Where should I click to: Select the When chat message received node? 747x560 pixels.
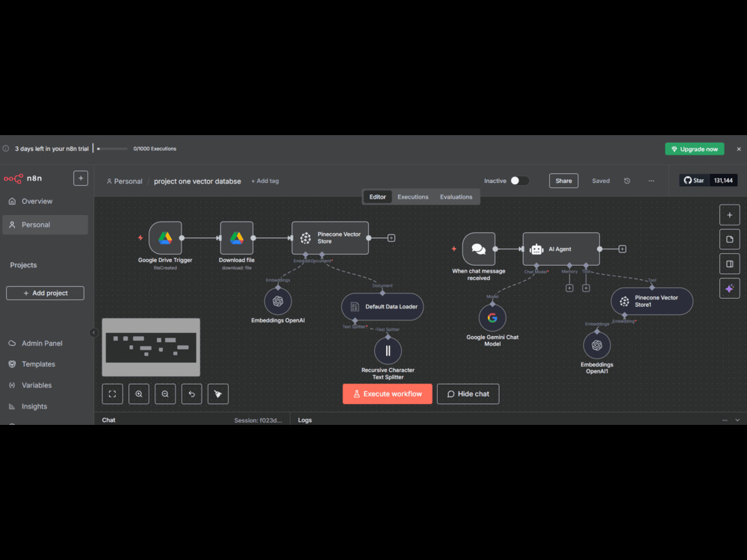pos(479,249)
